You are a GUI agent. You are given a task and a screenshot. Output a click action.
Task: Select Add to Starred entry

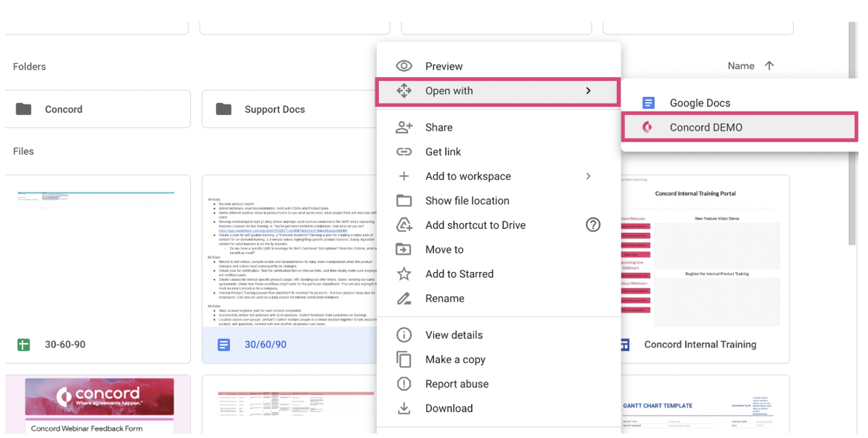499,273
